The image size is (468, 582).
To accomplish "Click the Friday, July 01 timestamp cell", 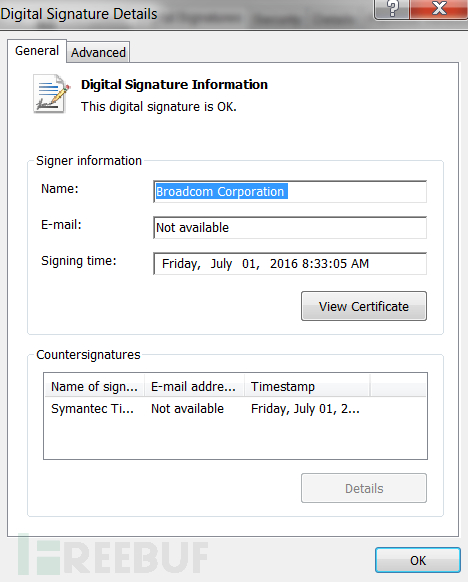I will coord(305,409).
